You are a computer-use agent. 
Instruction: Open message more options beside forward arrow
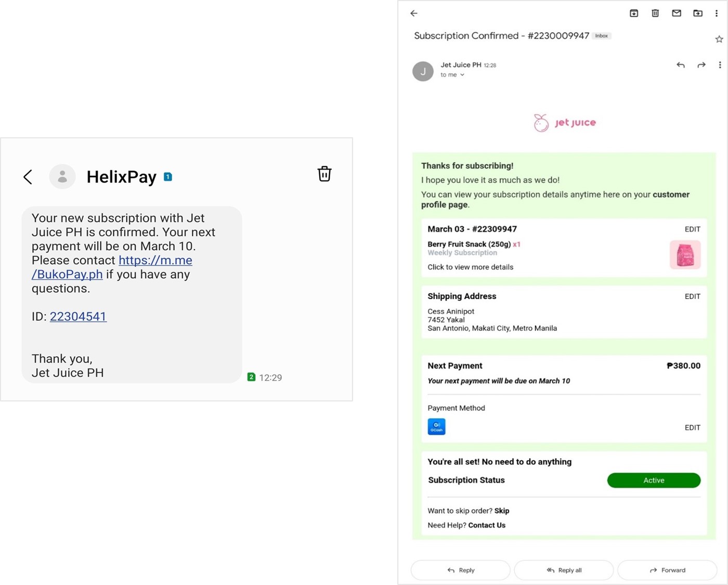point(720,65)
